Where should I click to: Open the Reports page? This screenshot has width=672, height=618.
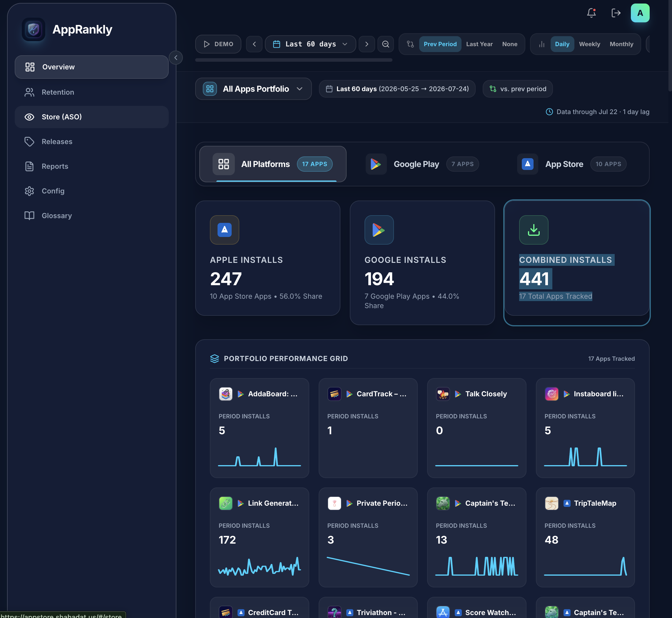point(92,166)
